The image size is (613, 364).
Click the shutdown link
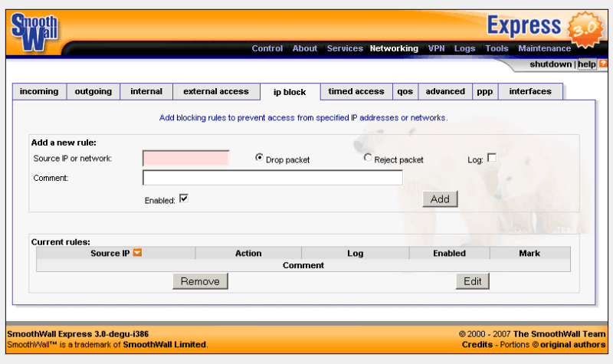click(x=550, y=64)
